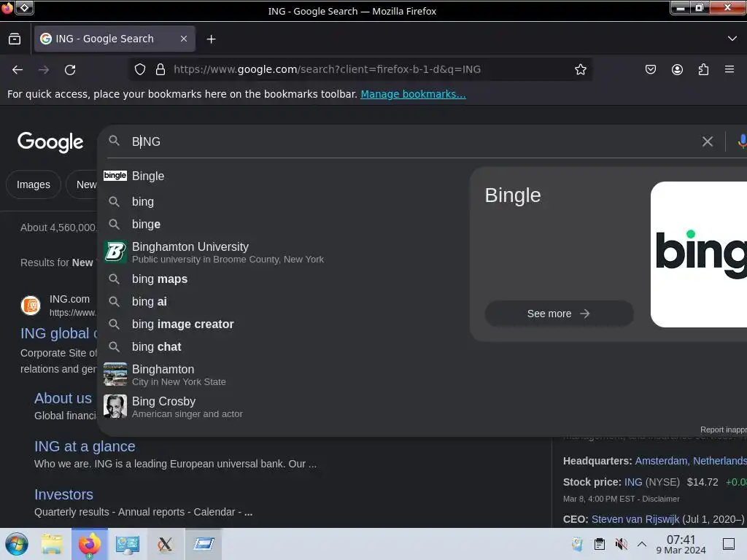Reload the page with the refresh icon
Screen dimensions: 747x560
[x=70, y=70]
